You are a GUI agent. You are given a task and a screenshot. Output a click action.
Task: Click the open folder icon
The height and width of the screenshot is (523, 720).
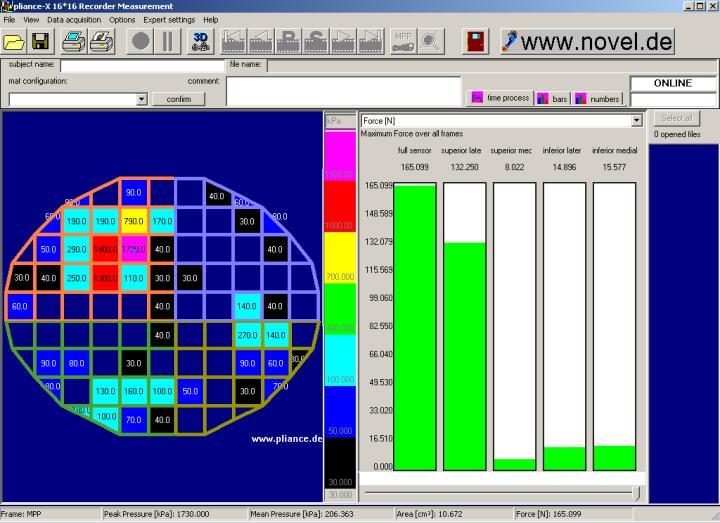coord(14,41)
